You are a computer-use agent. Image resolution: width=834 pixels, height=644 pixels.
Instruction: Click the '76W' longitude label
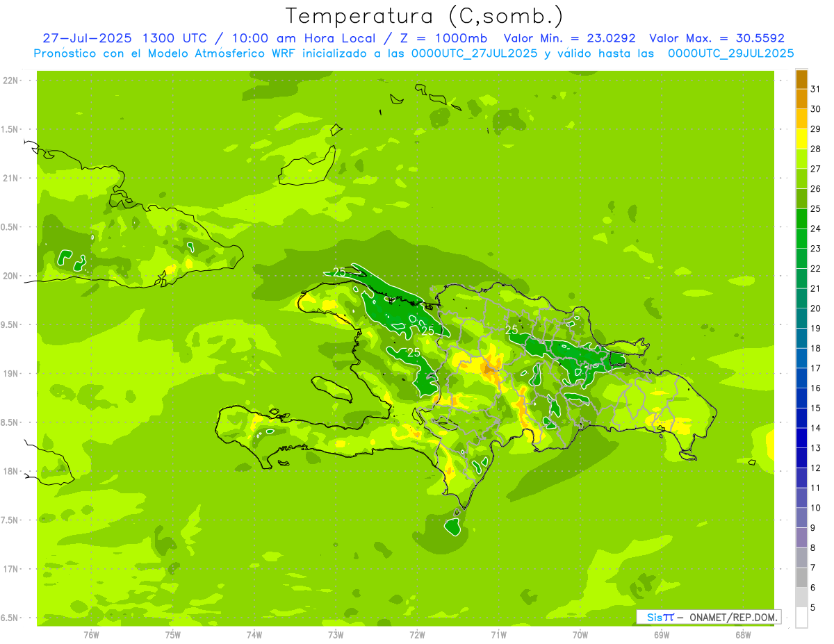click(x=91, y=635)
